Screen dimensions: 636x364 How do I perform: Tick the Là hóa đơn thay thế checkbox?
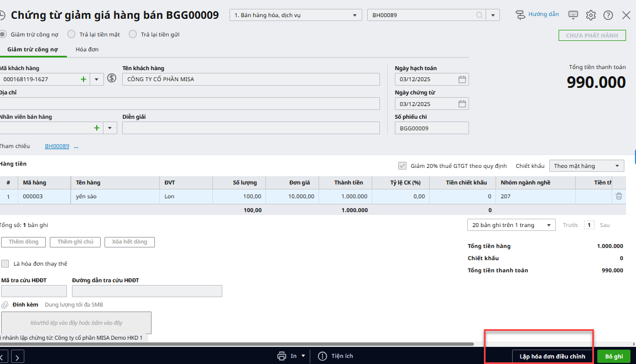point(6,263)
